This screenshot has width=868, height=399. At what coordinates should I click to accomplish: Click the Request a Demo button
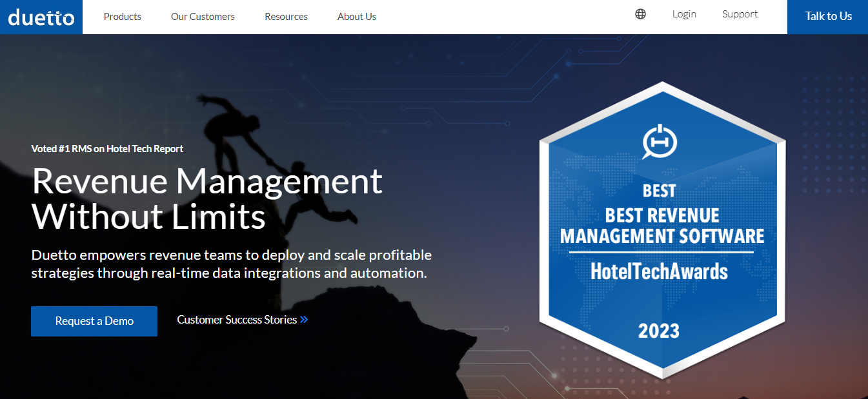[x=94, y=321]
